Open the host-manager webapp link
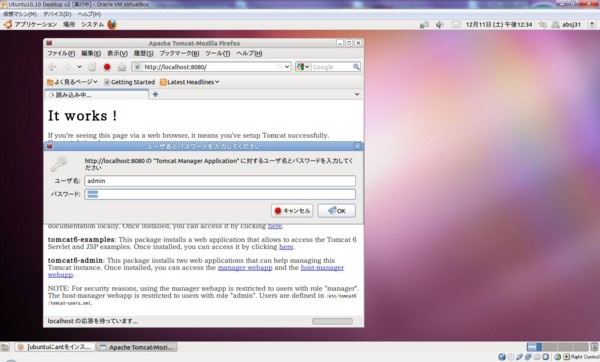This screenshot has height=362, width=600. pos(322,267)
